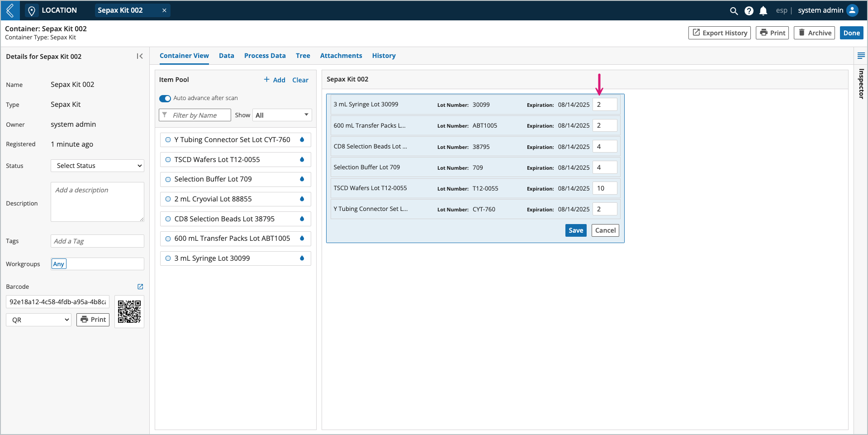Screen dimensions: 868x435
Task: Click drop icon on Y Tubing Connector Set
Action: (x=302, y=139)
